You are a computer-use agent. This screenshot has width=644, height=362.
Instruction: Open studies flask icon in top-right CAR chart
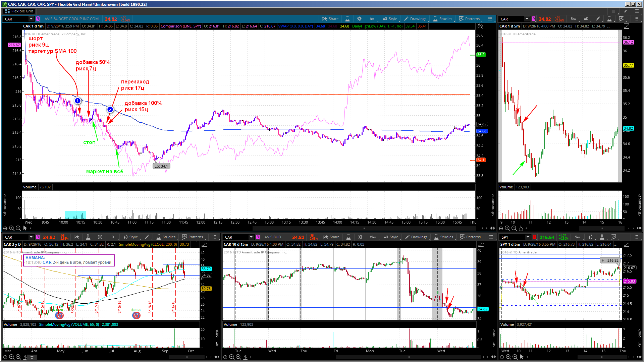[x=609, y=19]
